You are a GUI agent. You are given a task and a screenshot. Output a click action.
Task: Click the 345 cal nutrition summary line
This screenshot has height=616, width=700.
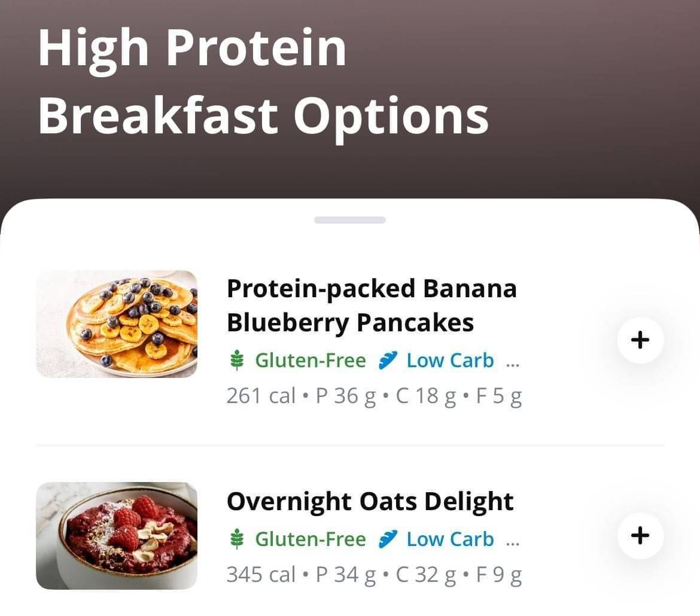[x=374, y=575]
